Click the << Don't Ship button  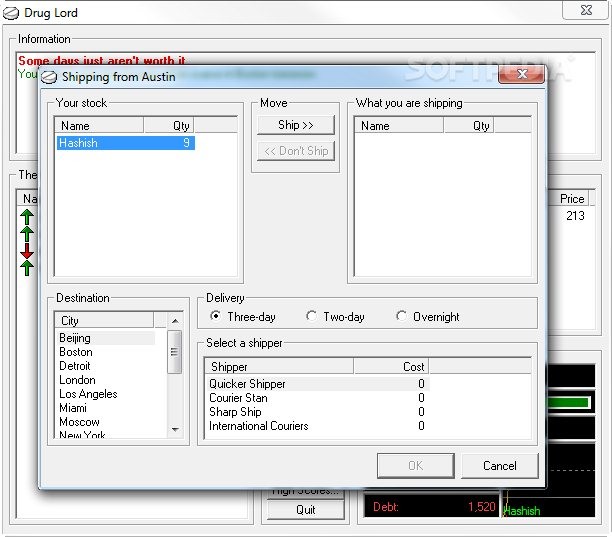point(296,151)
